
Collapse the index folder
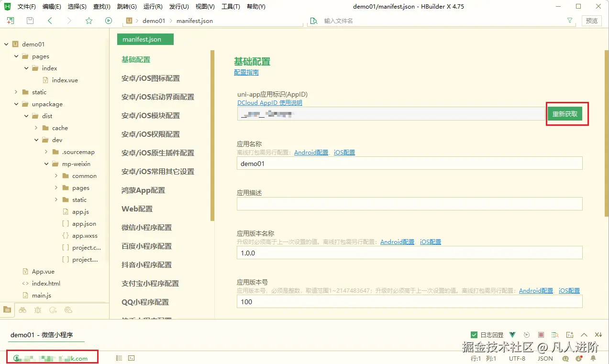point(26,68)
